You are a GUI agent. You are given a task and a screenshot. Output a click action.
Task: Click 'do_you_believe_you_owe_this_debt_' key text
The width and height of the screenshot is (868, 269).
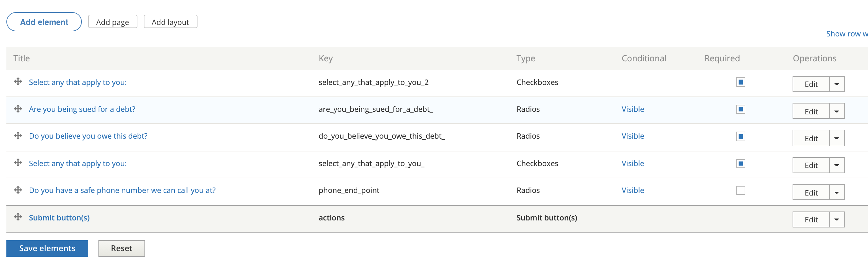382,136
